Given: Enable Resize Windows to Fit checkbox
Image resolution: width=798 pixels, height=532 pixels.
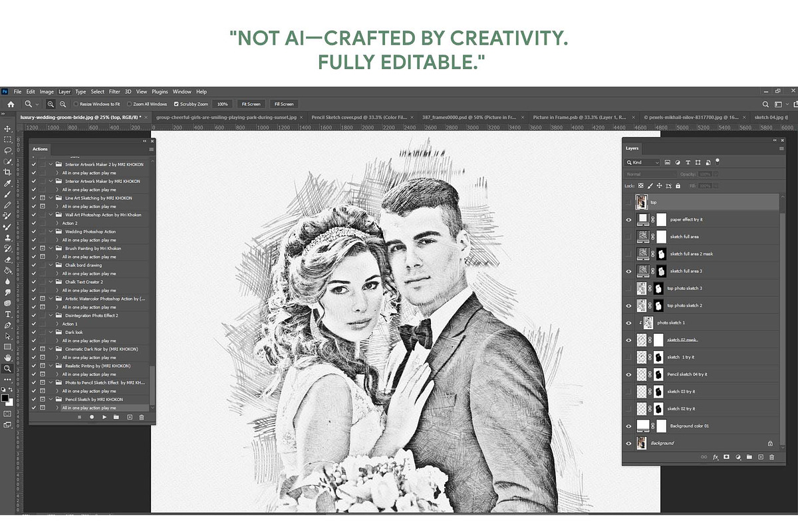Looking at the screenshot, I should (75, 104).
